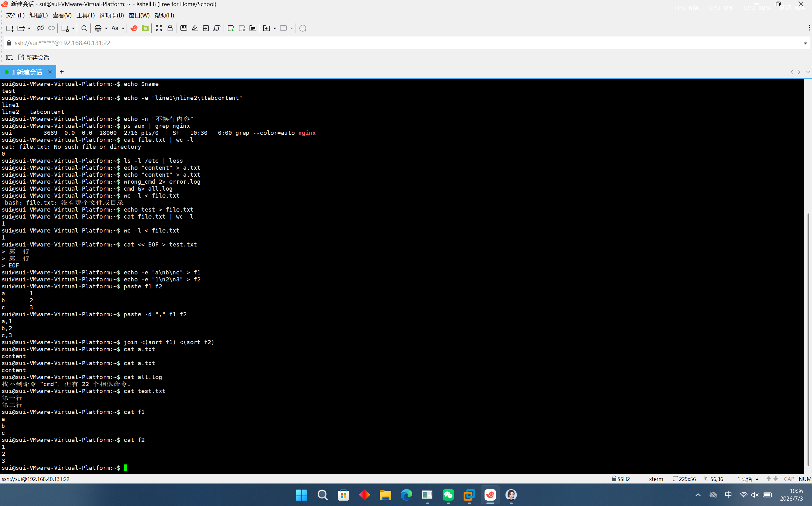This screenshot has height=506, width=812.
Task: Click the NUM indicator in status bar
Action: coord(805,479)
